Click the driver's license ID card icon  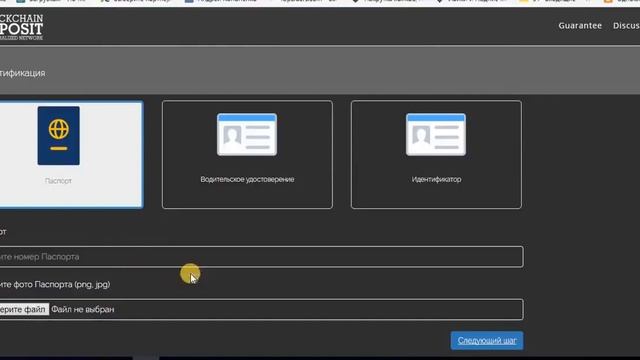coord(247,135)
